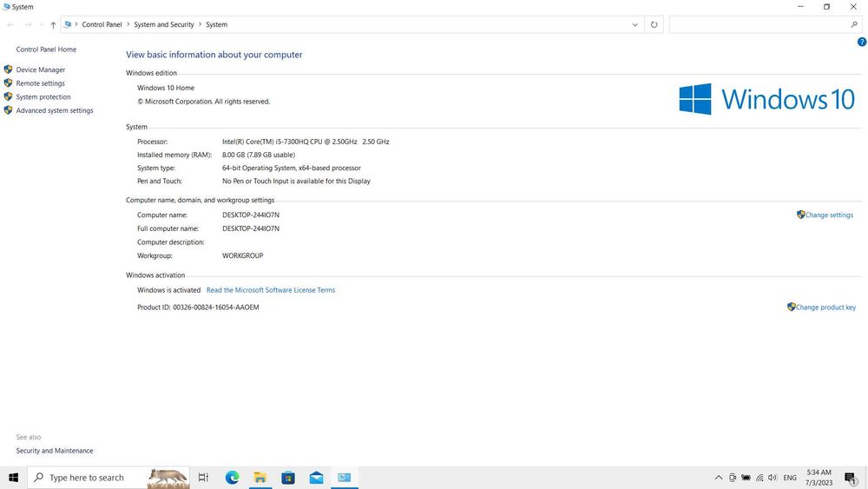Click the Windows 10 Home edition text

click(x=166, y=88)
